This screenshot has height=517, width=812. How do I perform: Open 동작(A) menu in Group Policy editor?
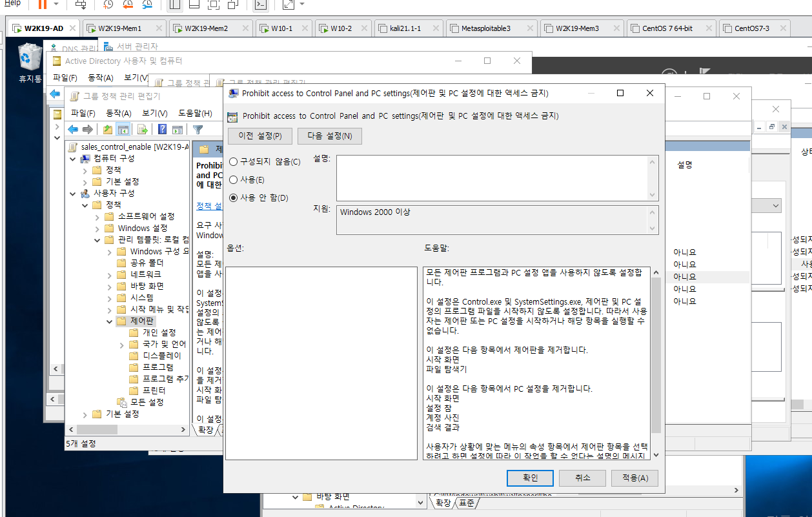pos(118,113)
